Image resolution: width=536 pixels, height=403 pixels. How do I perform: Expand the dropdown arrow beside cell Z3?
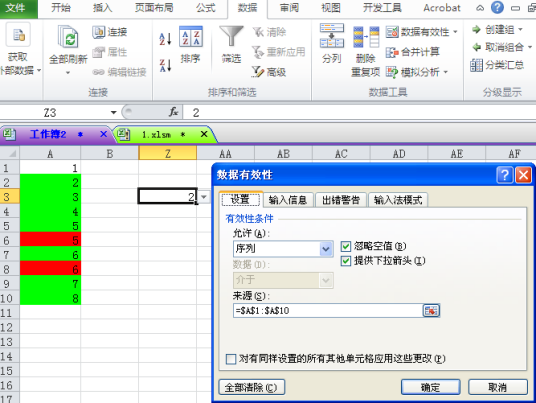(204, 197)
